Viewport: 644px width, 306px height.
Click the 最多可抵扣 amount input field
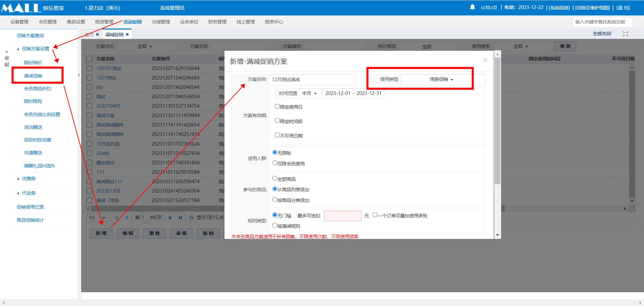tap(343, 216)
